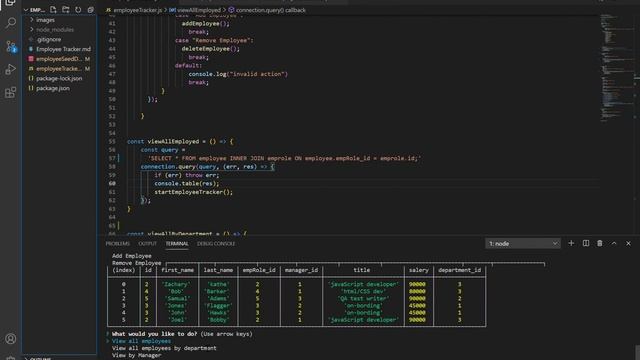Click the 'first_name' column header

[x=178, y=270]
